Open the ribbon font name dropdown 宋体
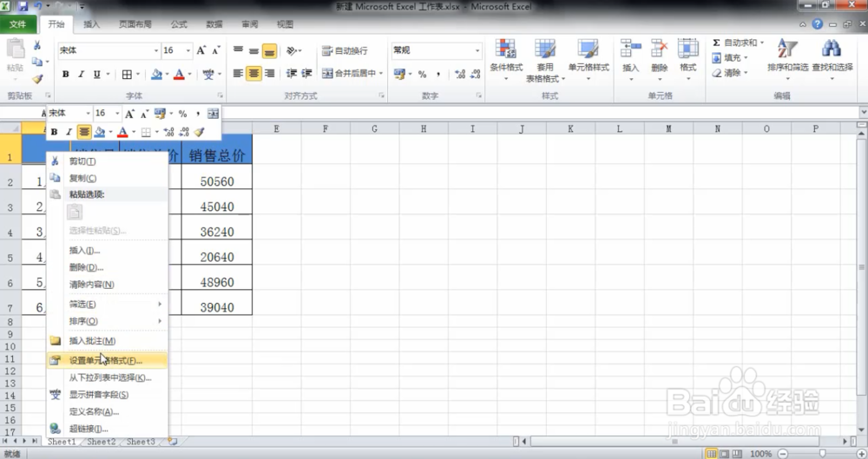The width and height of the screenshot is (868, 459). (156, 50)
